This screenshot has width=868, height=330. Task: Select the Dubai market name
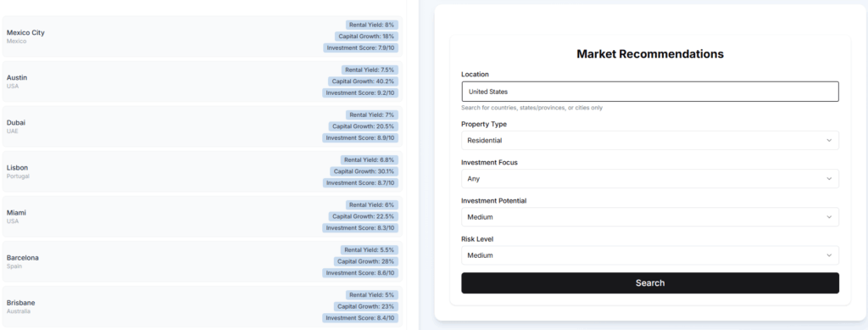point(16,122)
